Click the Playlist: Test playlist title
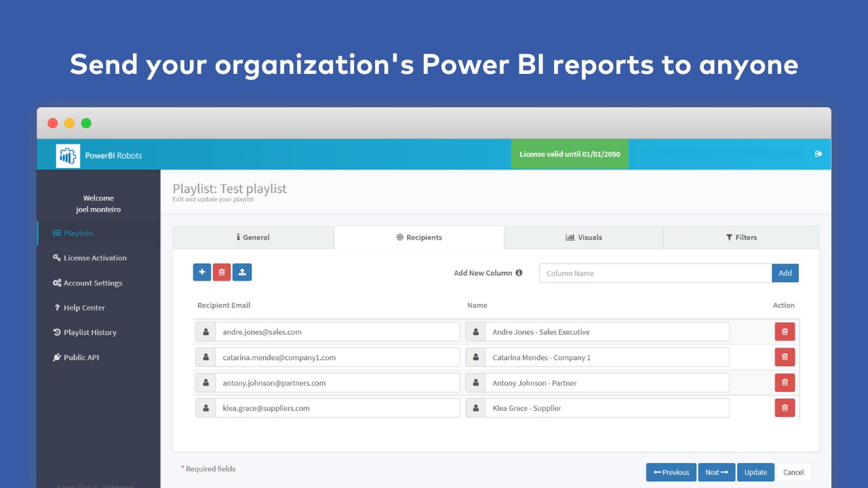 pos(230,188)
